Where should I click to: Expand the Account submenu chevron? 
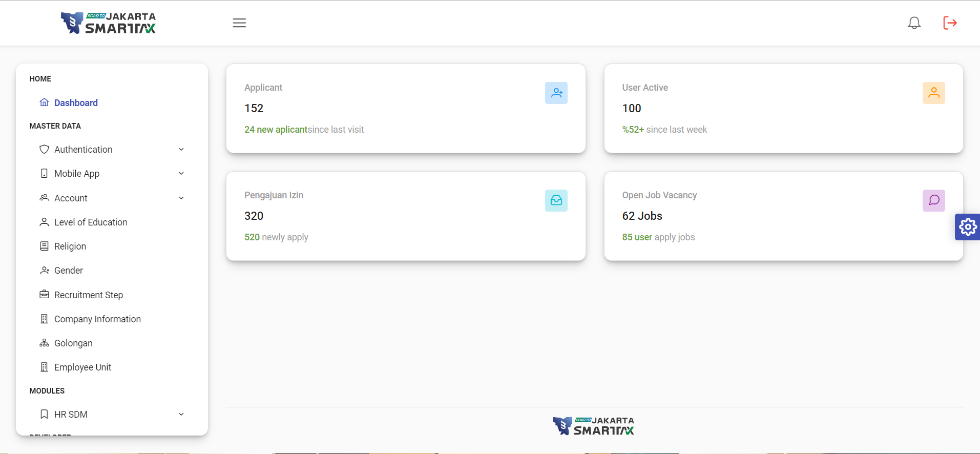181,198
